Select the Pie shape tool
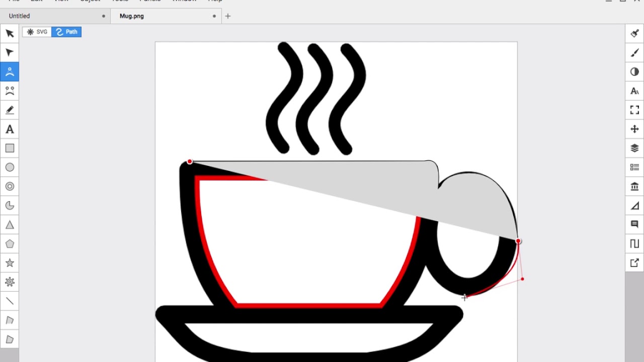The height and width of the screenshot is (362, 644). 10,206
